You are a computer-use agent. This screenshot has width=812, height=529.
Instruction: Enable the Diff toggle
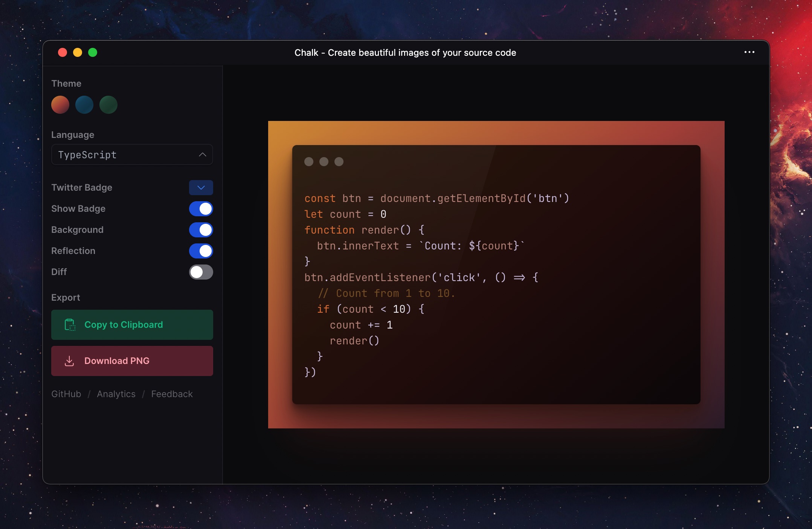point(201,272)
